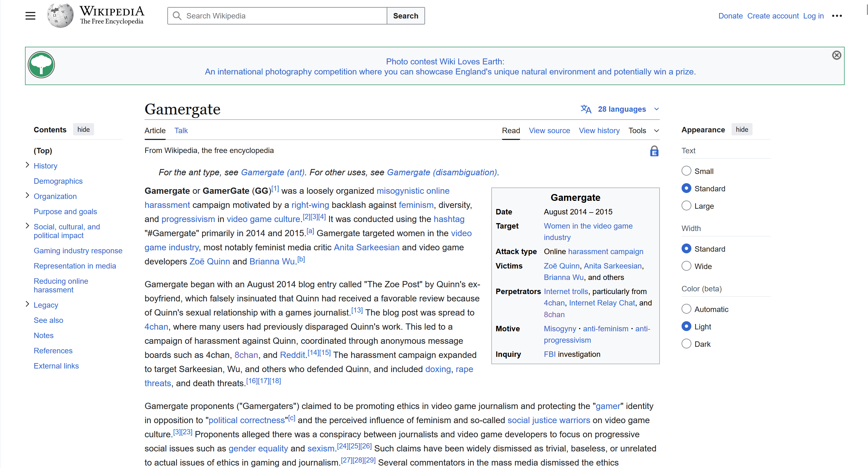Go to See also section
The image size is (868, 468).
click(48, 320)
